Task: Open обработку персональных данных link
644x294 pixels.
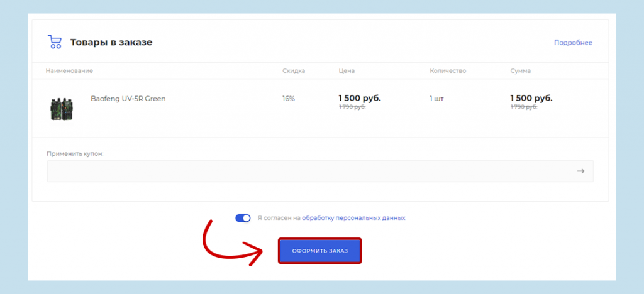Action: (x=353, y=218)
